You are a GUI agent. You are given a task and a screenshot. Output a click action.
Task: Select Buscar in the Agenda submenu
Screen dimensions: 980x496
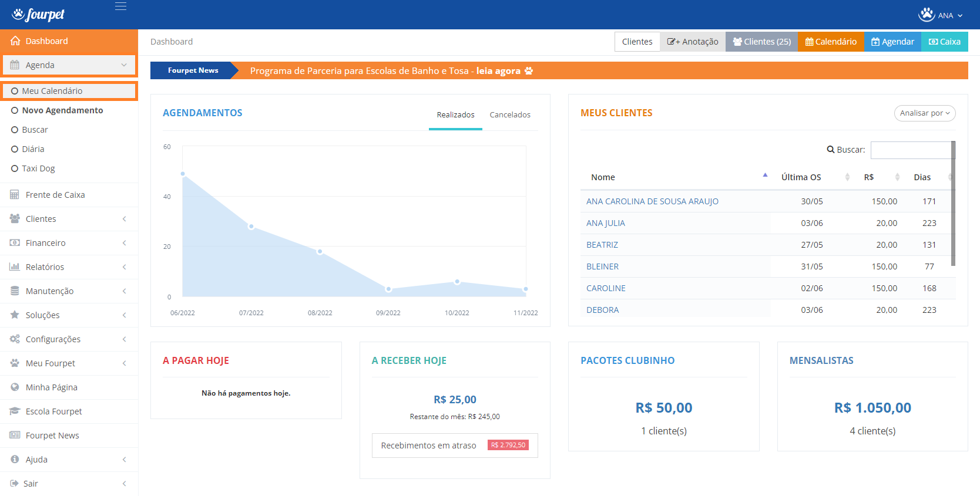[35, 130]
